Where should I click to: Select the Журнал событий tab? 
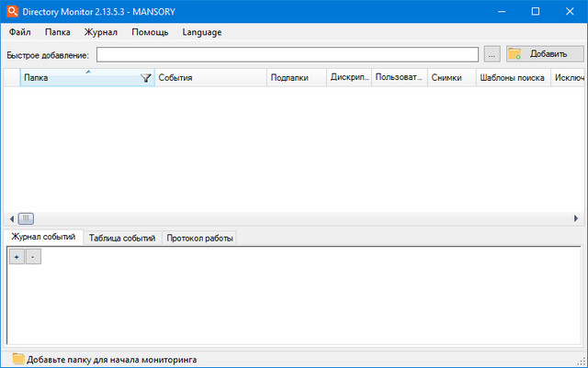pos(42,238)
